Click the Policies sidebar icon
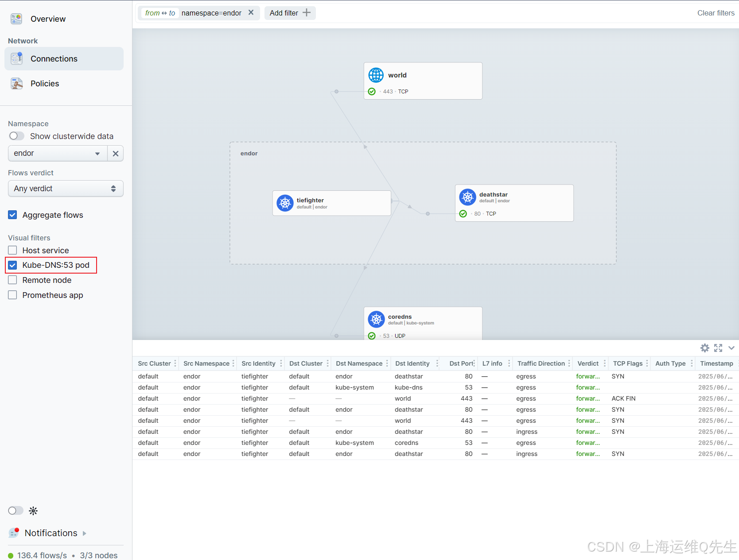Viewport: 739px width, 560px height. (16, 83)
